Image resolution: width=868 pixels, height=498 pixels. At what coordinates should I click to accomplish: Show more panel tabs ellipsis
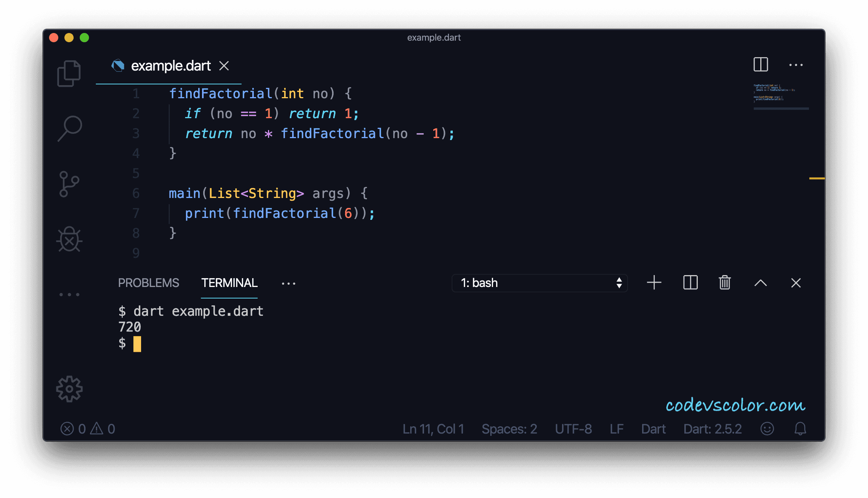point(288,284)
